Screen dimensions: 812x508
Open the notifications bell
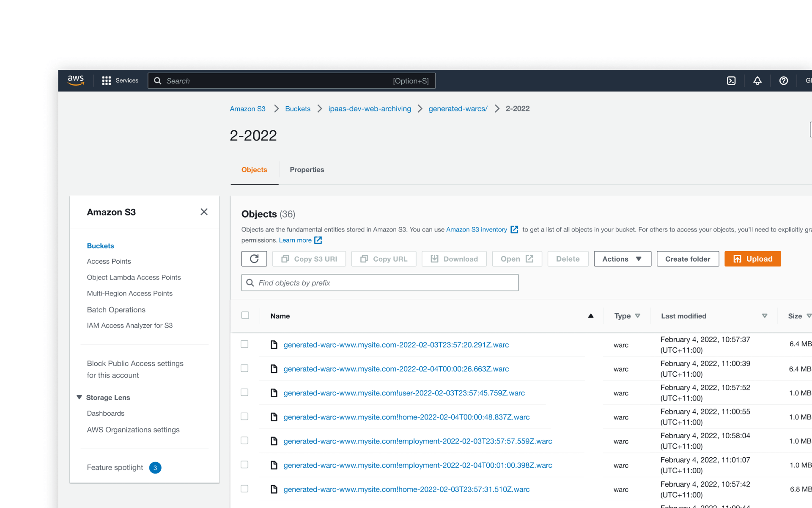(757, 80)
